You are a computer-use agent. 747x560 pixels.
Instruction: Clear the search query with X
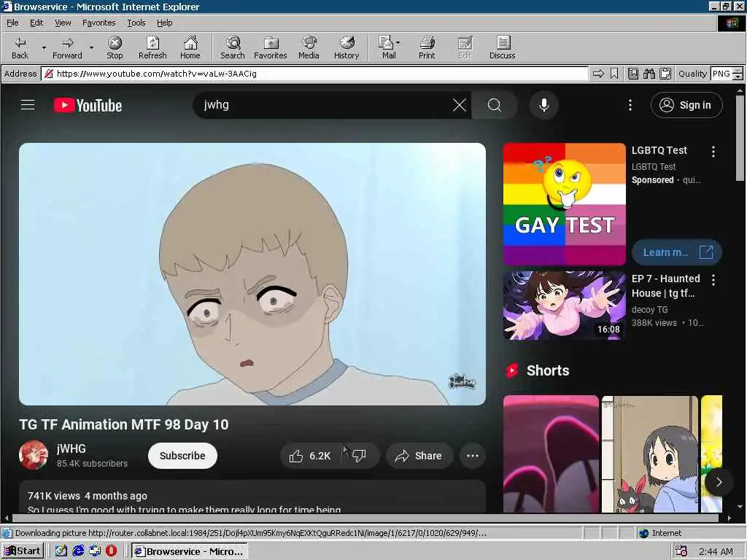tap(460, 105)
